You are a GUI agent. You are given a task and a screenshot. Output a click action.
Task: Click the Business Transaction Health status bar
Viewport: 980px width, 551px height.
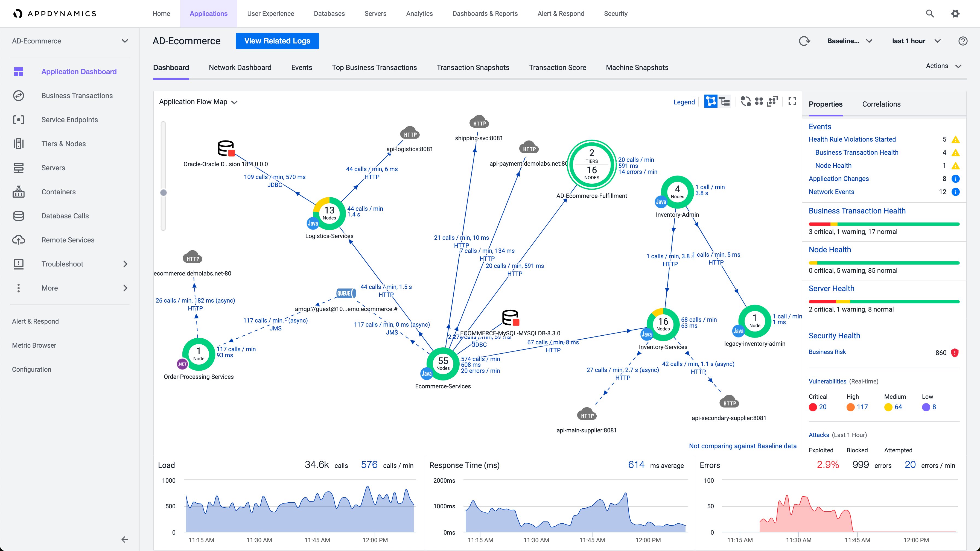tap(884, 224)
